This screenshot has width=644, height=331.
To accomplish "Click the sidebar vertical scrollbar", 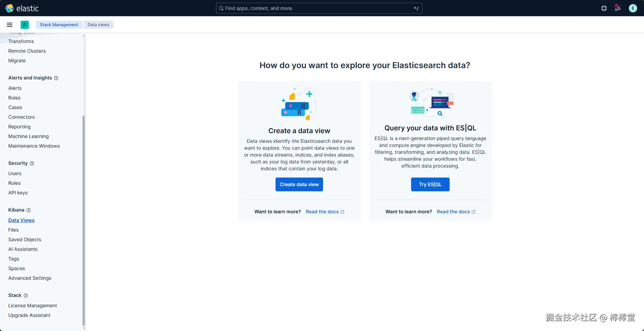I will (84, 220).
